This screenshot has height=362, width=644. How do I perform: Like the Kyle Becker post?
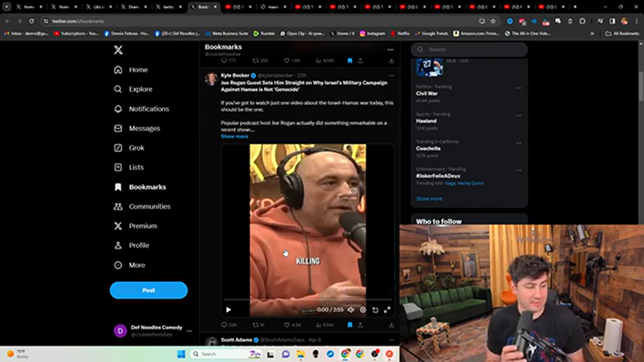coord(292,325)
